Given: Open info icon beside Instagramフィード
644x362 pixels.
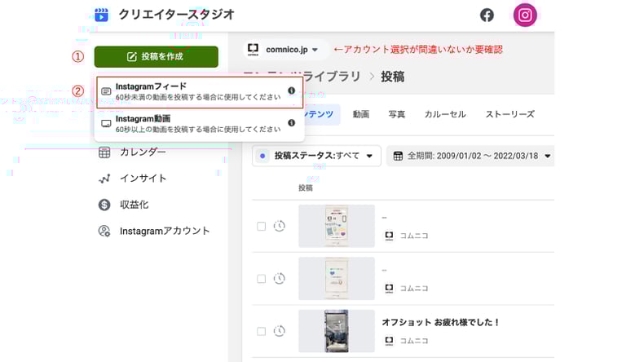Looking at the screenshot, I should coord(292,90).
